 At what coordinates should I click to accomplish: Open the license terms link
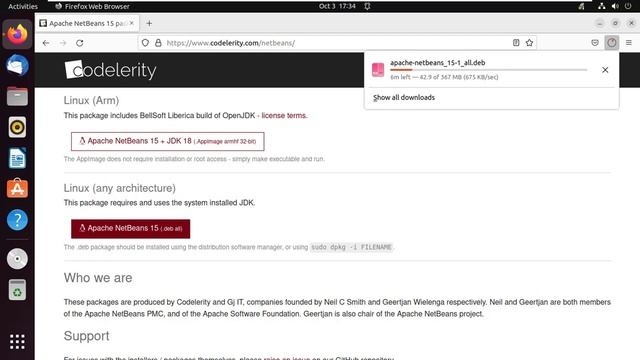(284, 116)
